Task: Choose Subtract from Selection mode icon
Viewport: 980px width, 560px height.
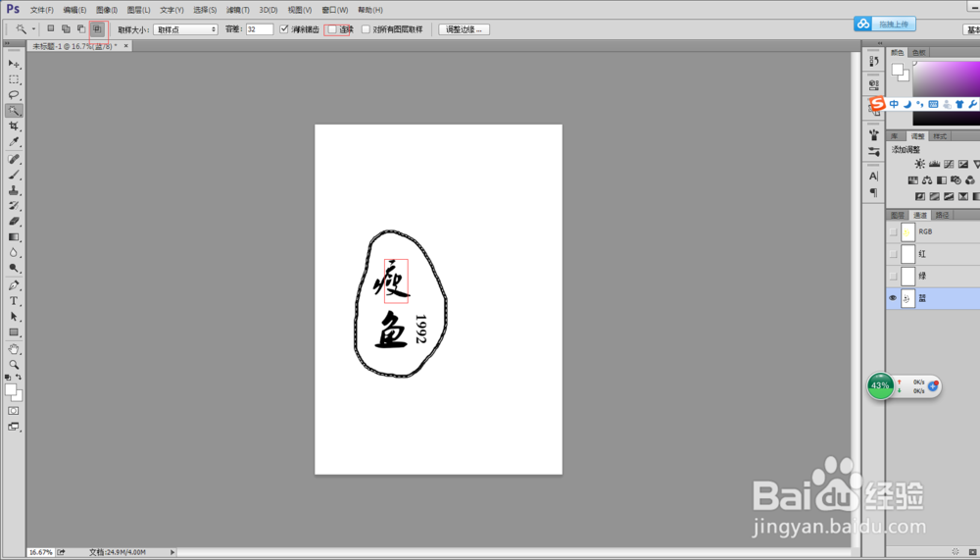Action: pos(81,28)
